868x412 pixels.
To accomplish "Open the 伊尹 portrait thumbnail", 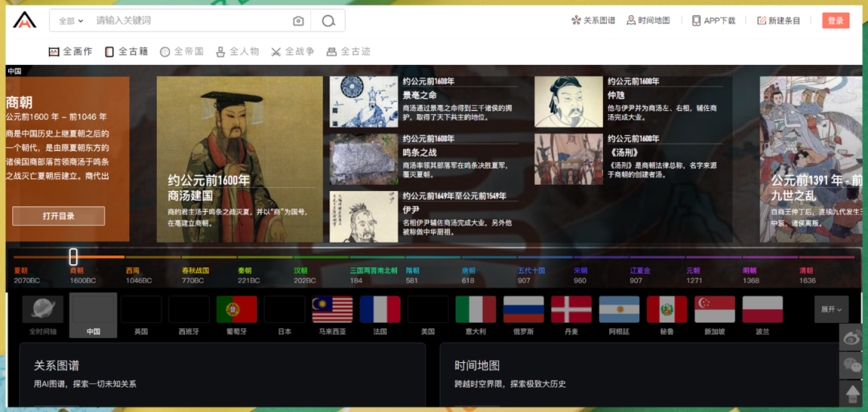I will click(x=364, y=217).
